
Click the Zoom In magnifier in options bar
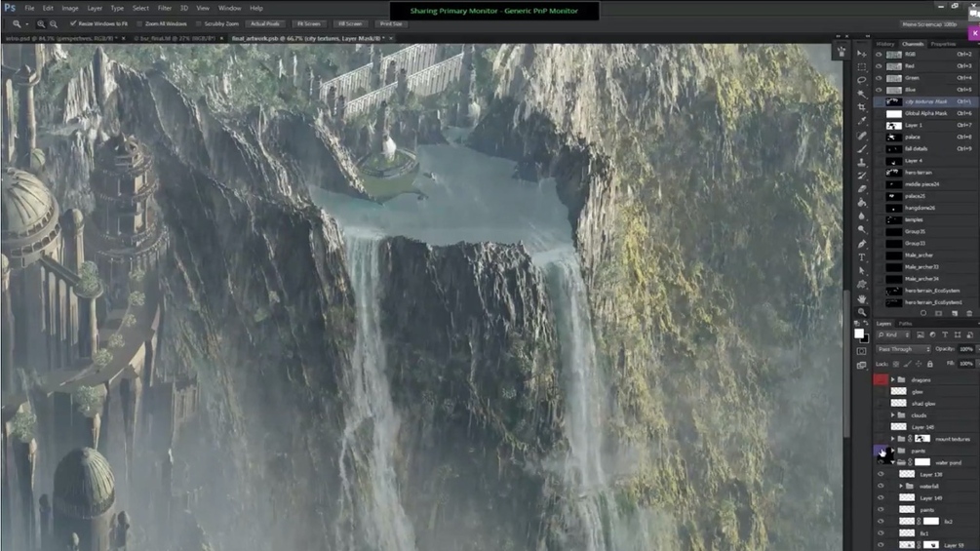click(x=41, y=23)
